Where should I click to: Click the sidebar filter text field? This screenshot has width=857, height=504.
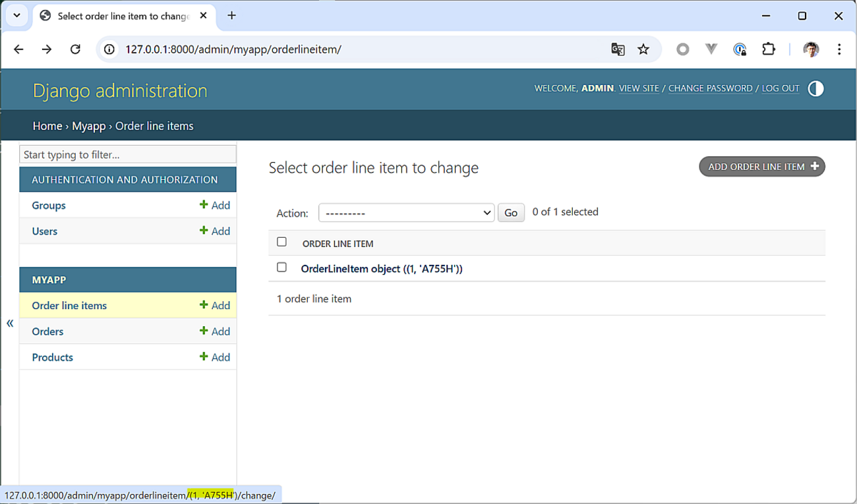tap(128, 155)
